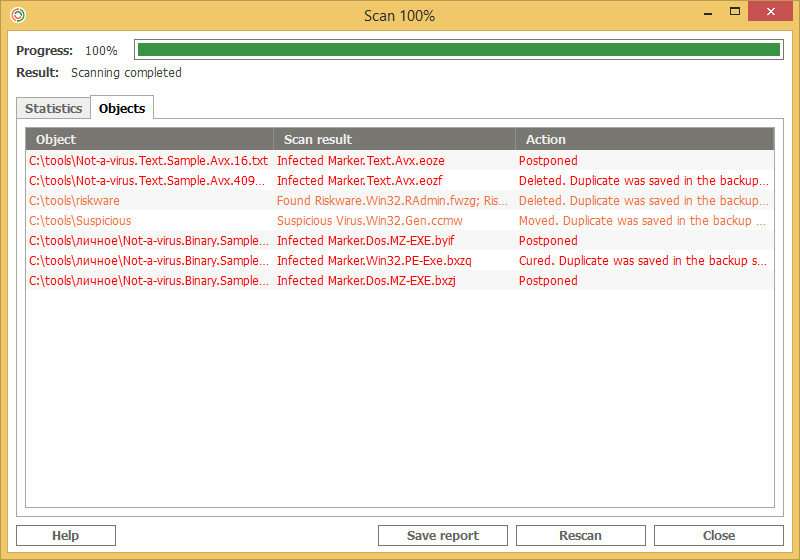Click the green scan progress bar

point(459,50)
